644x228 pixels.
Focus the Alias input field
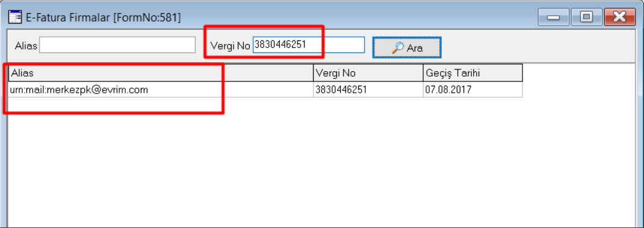[x=117, y=45]
